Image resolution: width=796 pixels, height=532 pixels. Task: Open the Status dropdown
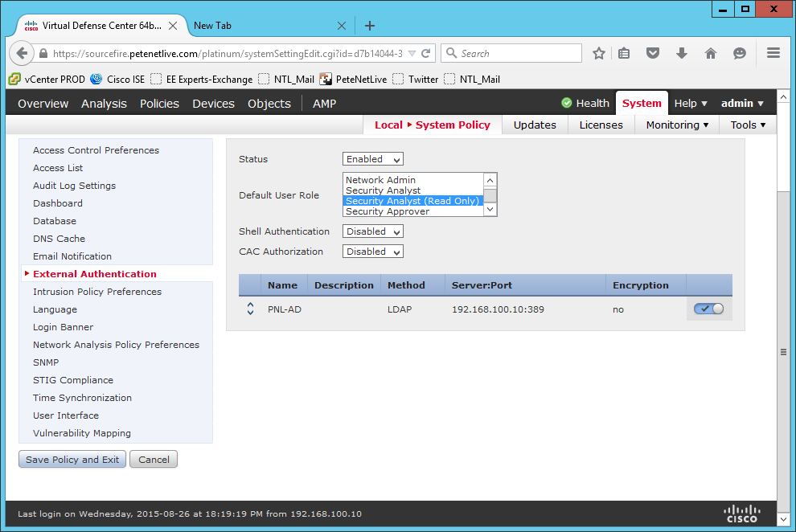[372, 159]
